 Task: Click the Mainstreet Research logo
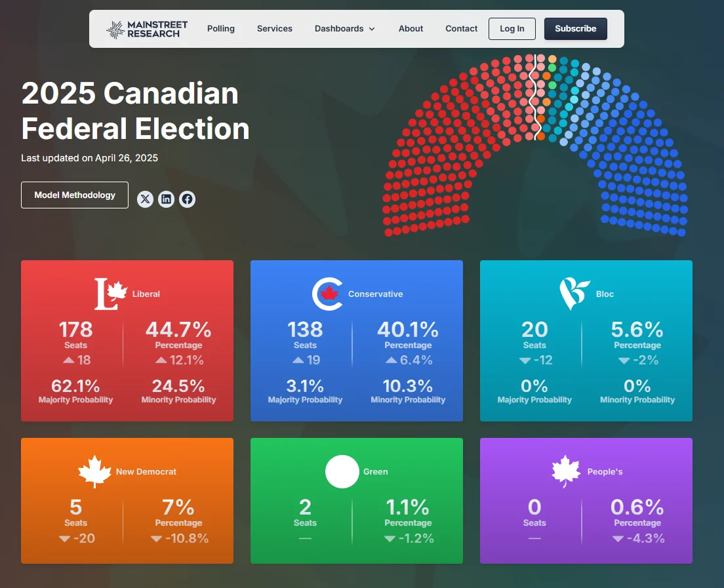click(x=147, y=29)
